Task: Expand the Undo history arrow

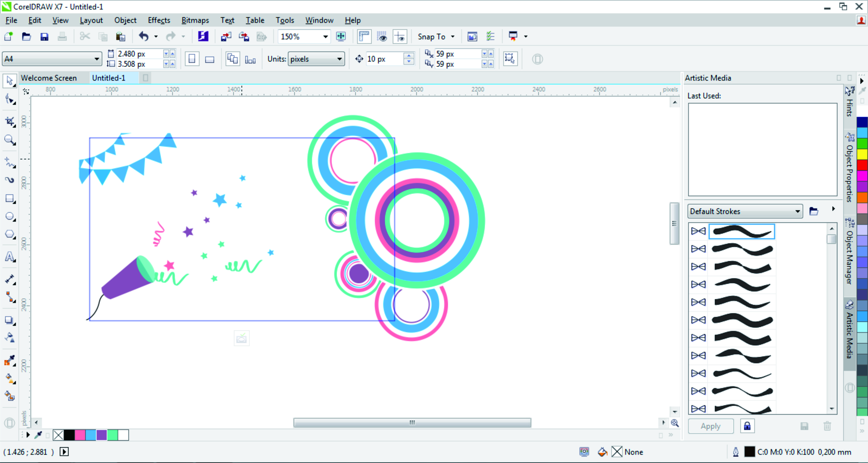Action: click(x=156, y=36)
